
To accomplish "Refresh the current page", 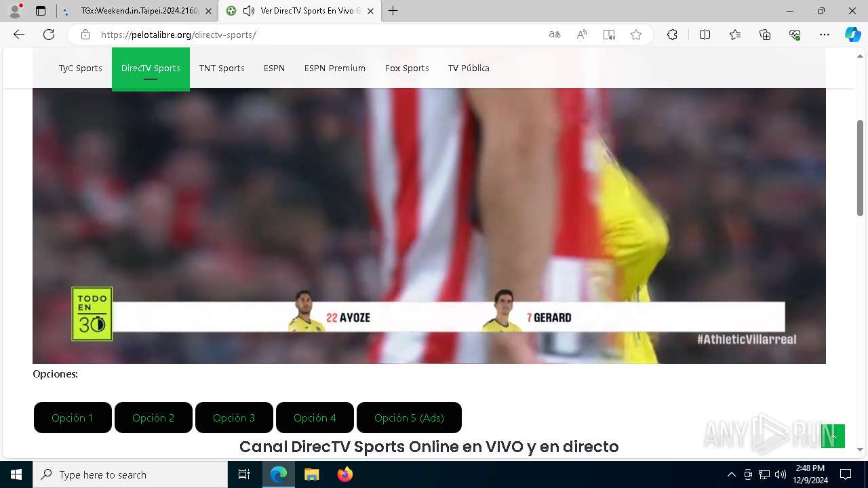I will click(49, 35).
